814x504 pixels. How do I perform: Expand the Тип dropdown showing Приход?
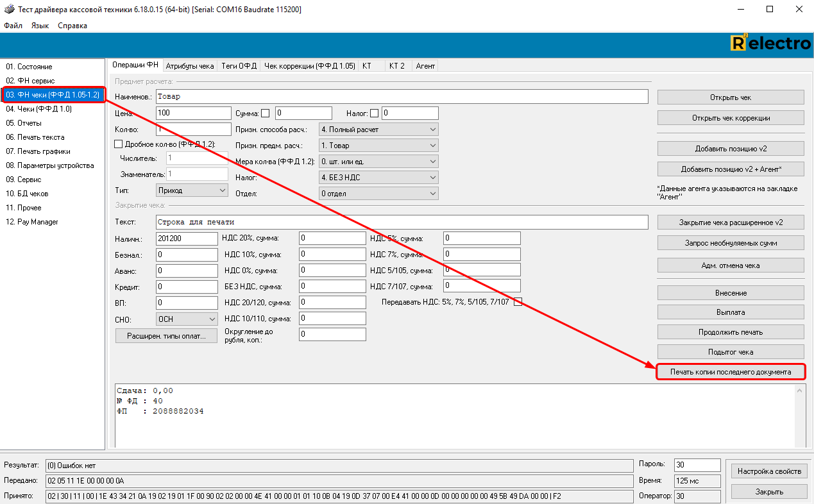point(192,190)
